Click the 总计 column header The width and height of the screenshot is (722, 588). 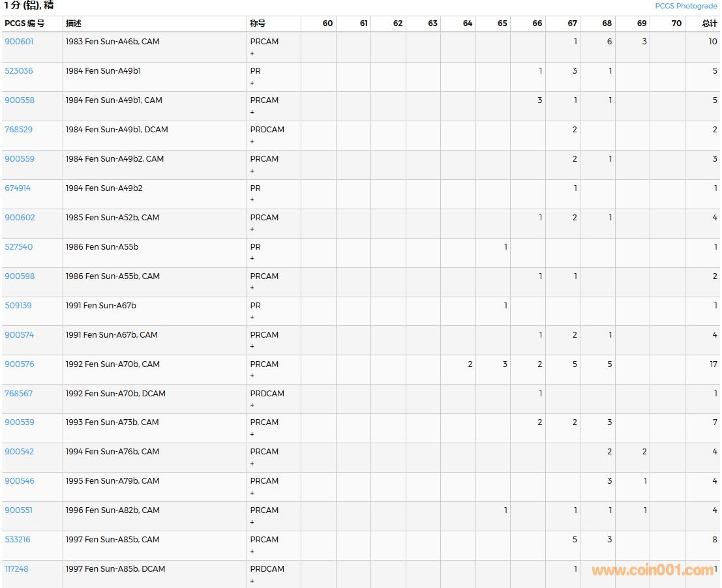[x=709, y=23]
